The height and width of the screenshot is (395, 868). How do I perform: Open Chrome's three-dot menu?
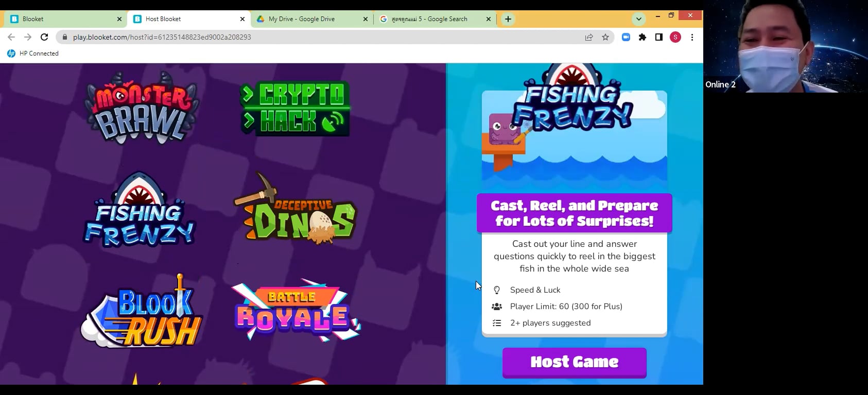(692, 37)
